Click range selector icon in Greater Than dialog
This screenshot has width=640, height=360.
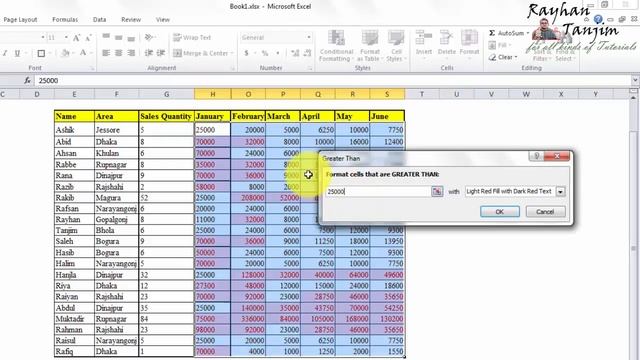[x=437, y=191]
